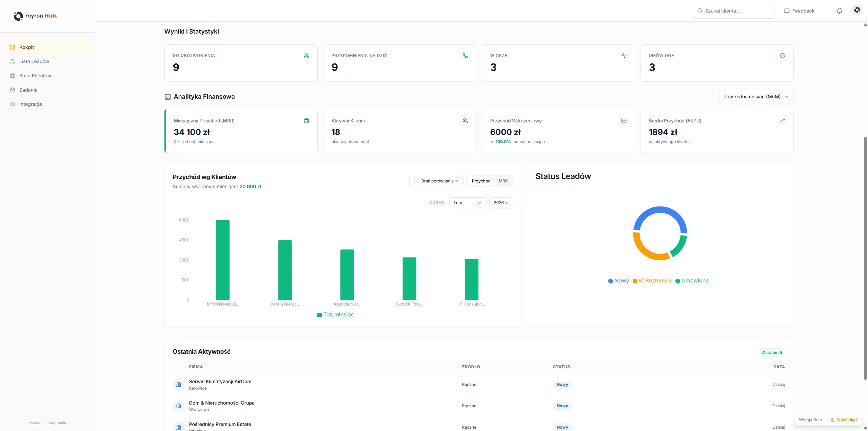The height and width of the screenshot is (431, 868).
Task: Open Baza Klientów in the sidebar
Action: tap(35, 76)
